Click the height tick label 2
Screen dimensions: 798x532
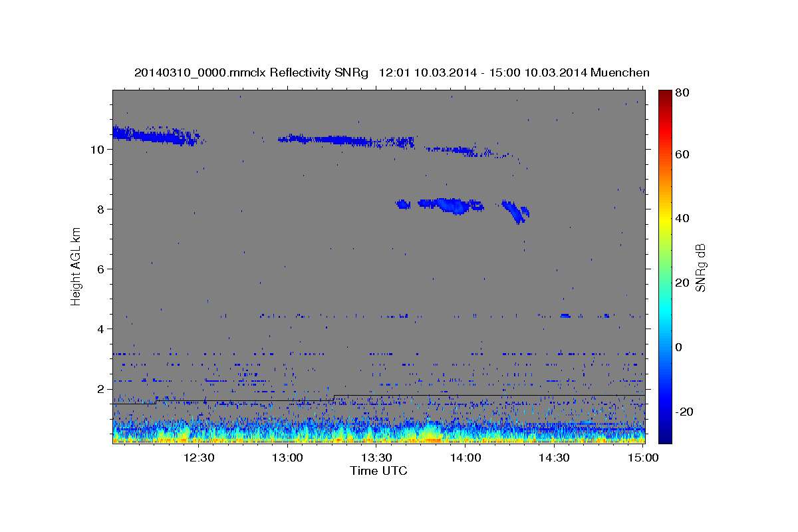coord(100,389)
